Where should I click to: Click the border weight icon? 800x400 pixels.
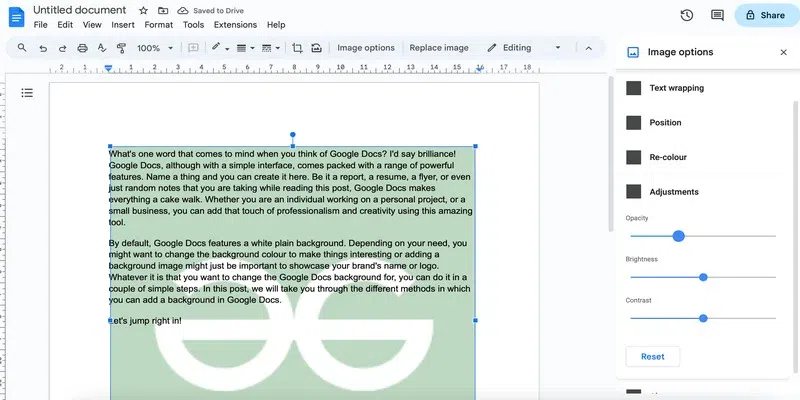coord(242,48)
